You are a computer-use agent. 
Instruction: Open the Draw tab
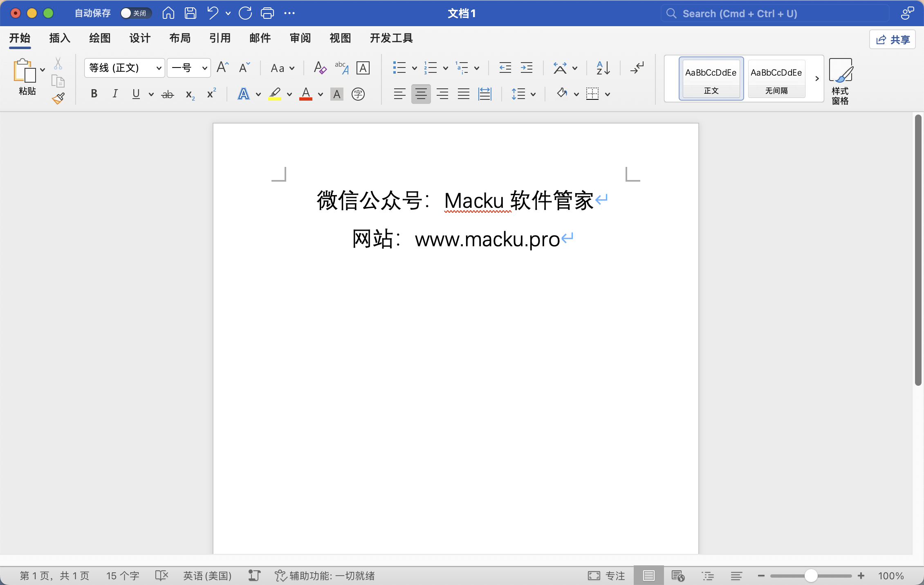[100, 38]
